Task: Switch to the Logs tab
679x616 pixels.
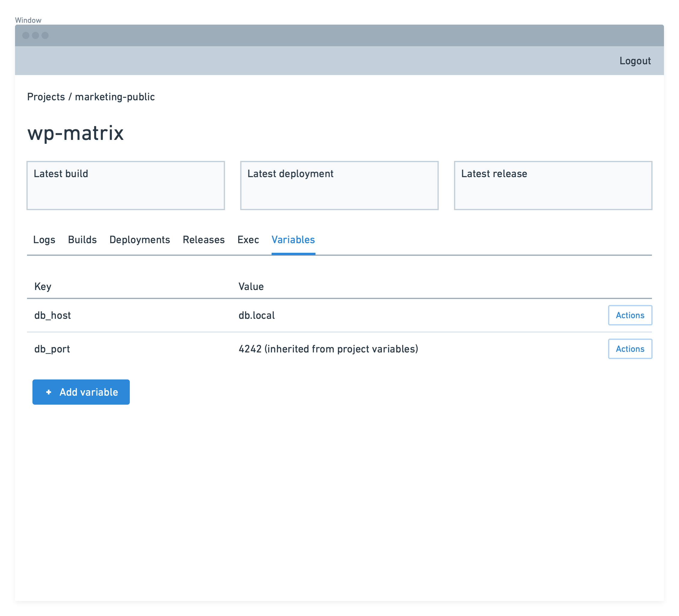Action: [44, 240]
